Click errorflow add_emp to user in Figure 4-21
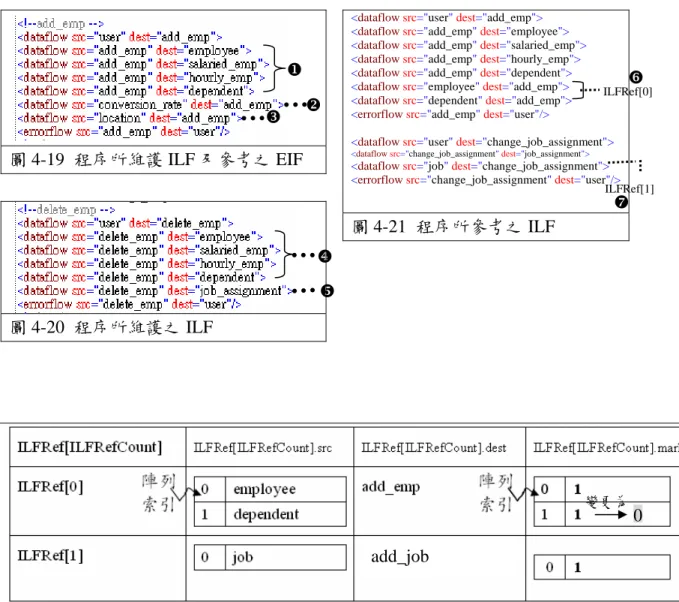 450,114
